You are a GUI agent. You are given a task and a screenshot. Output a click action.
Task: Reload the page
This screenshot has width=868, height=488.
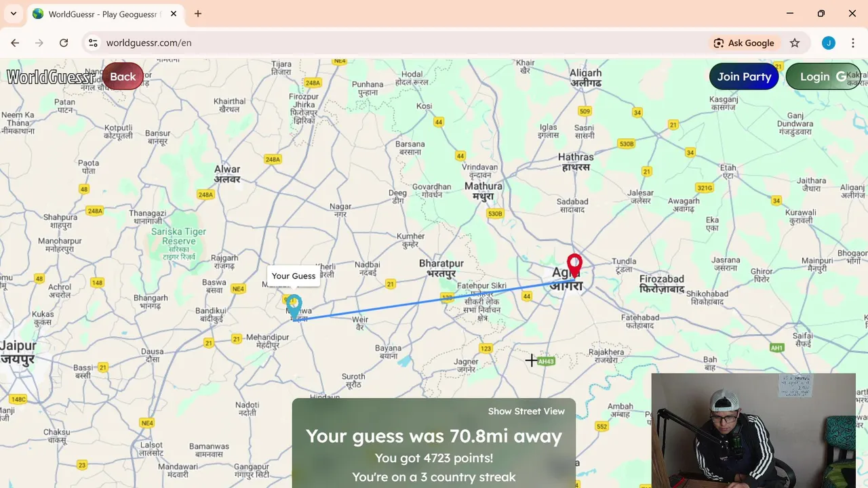tap(64, 43)
